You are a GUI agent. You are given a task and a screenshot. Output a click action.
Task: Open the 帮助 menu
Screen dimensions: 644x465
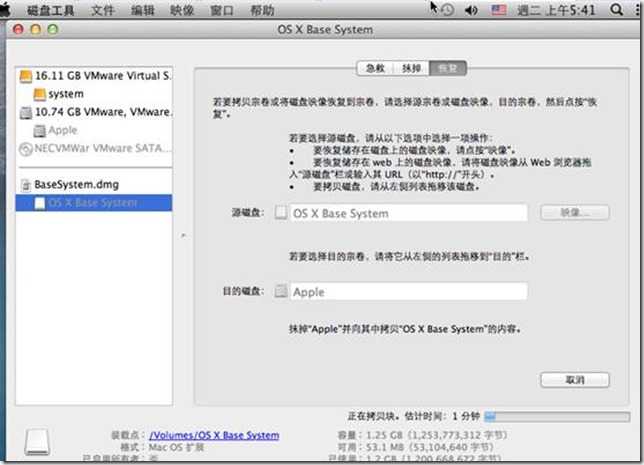pos(262,10)
